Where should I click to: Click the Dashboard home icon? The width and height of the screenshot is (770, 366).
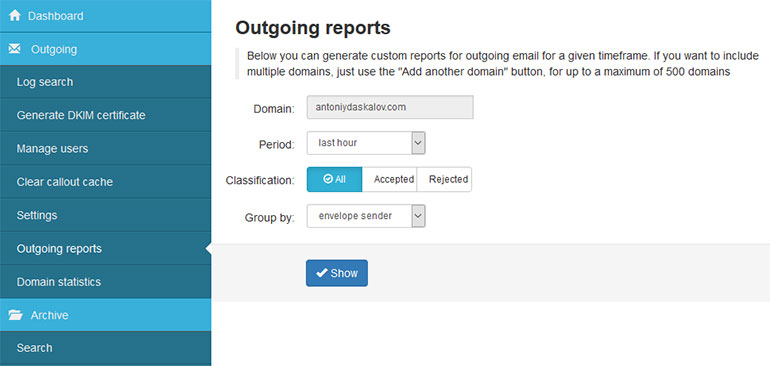(15, 16)
